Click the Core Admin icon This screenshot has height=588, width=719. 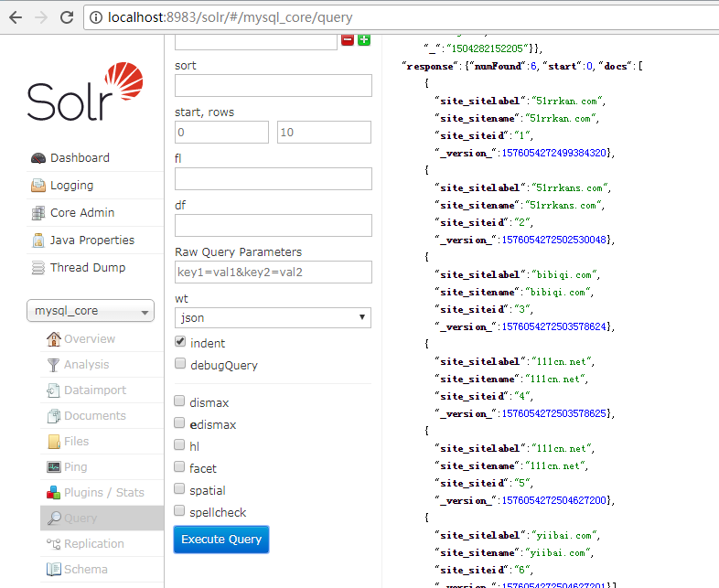pyautogui.click(x=38, y=213)
